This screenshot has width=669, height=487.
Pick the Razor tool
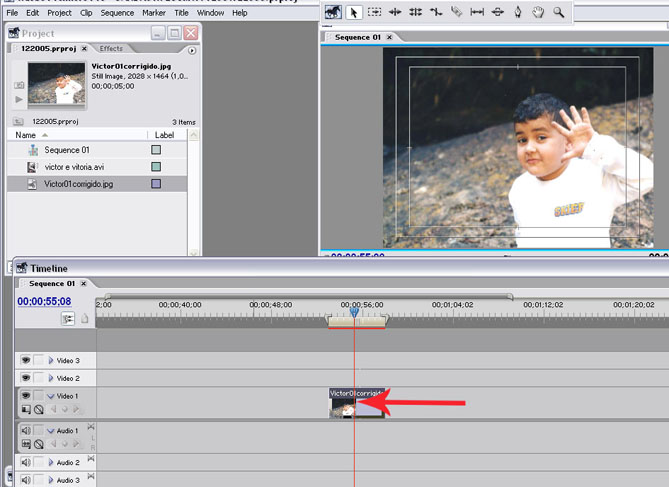click(x=456, y=13)
